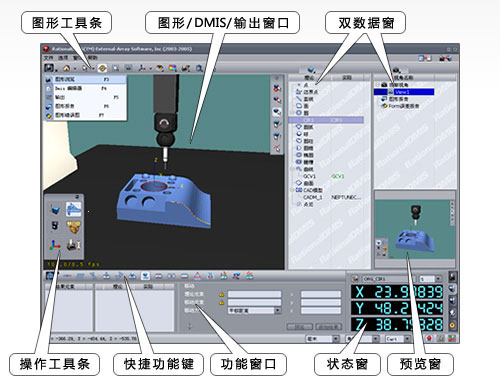
Task: Open the dropdown in the function window
Action: 255,310
